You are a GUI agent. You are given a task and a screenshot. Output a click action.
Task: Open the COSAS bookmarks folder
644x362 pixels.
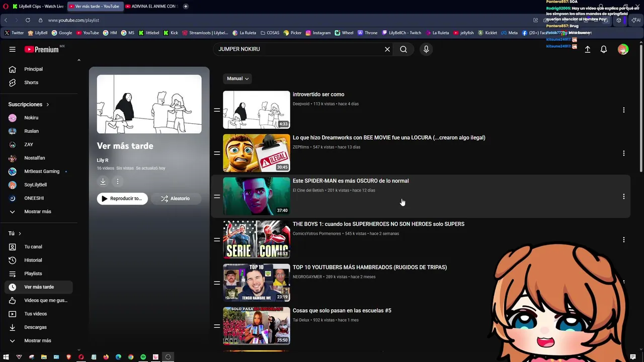pos(270,33)
